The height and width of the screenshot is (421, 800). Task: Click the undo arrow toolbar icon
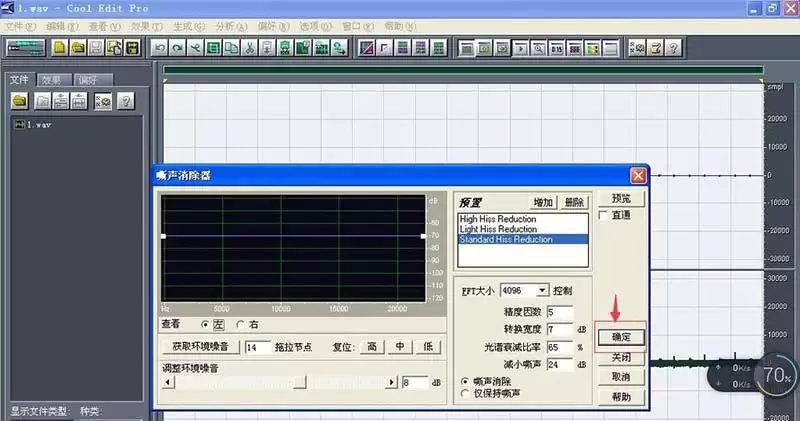click(160, 48)
